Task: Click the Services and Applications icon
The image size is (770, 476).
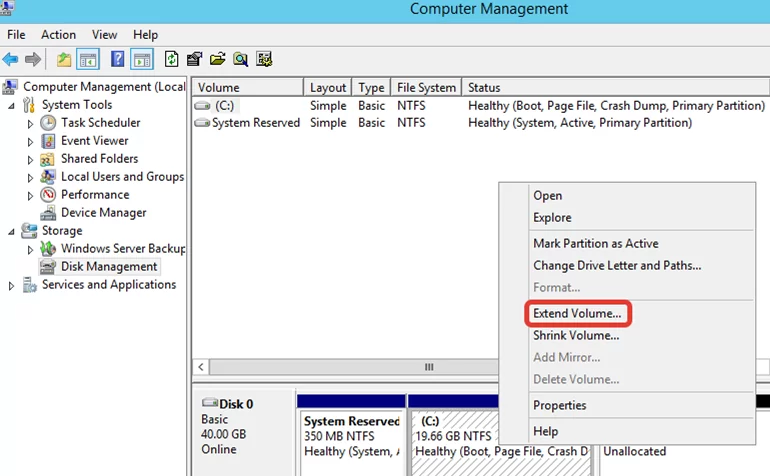Action: (29, 285)
